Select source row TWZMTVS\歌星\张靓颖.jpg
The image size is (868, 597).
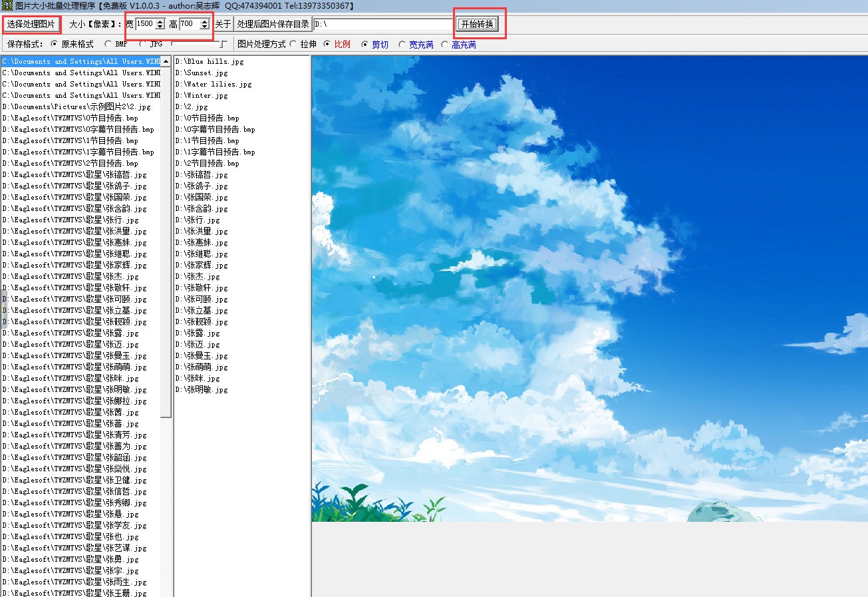point(81,321)
